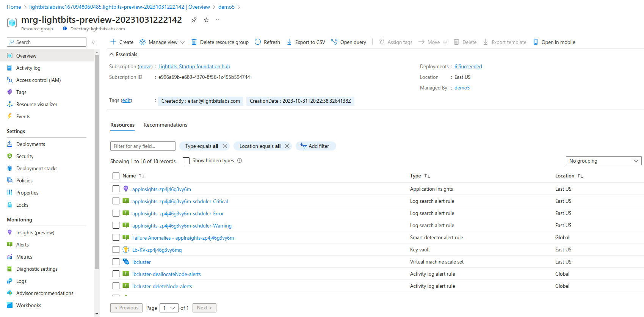The height and width of the screenshot is (317, 644).
Task: Click the Filter for any field box
Action: pos(143,146)
